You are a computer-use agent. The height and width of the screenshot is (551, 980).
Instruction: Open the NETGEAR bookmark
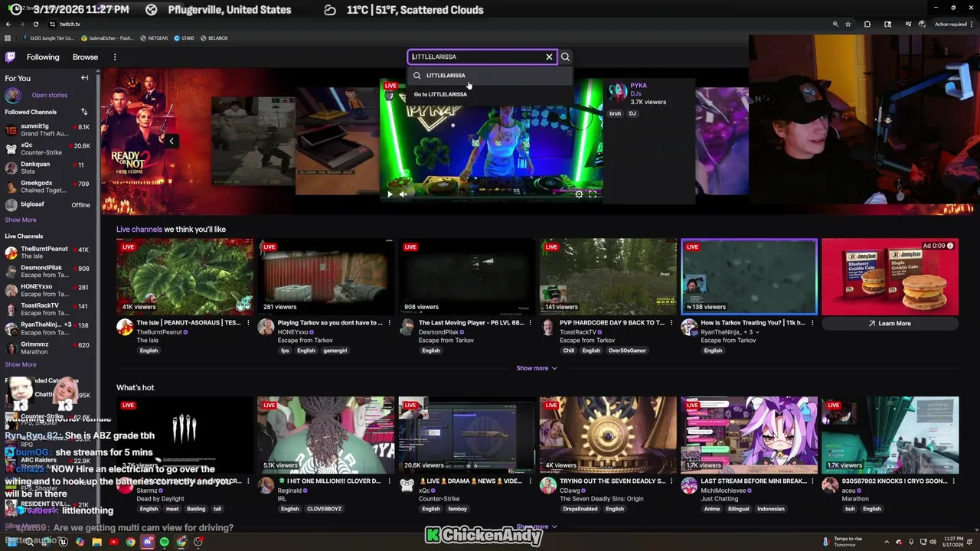click(154, 37)
